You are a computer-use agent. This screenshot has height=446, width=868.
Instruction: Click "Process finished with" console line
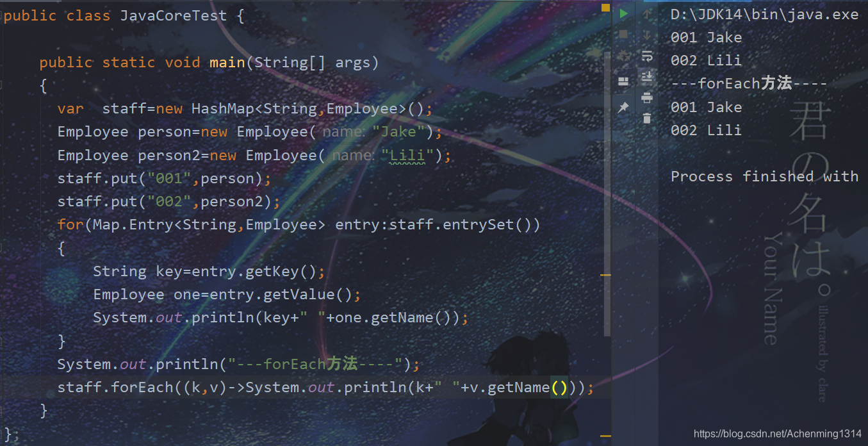(x=764, y=177)
